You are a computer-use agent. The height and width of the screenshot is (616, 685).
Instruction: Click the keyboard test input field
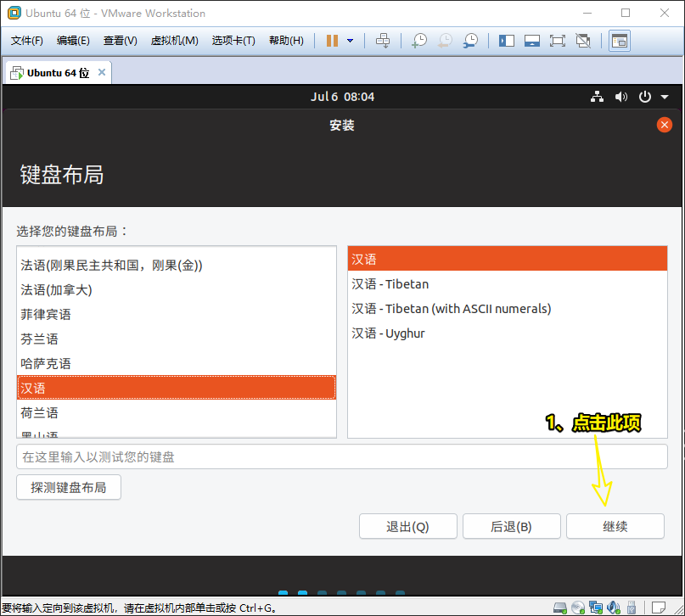pos(341,456)
